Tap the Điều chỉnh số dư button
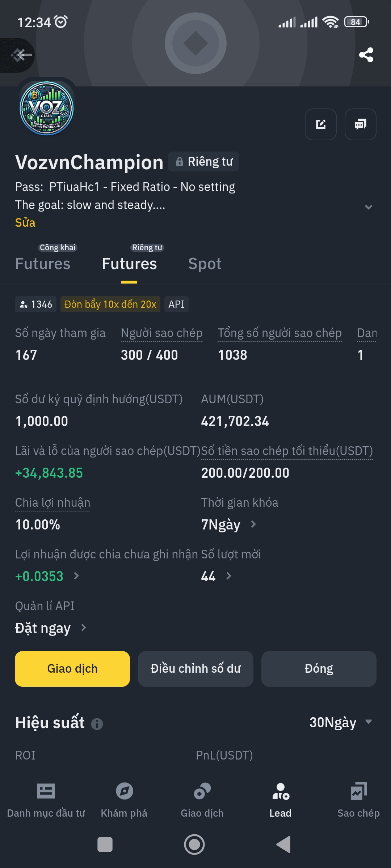391x868 pixels. point(195,669)
